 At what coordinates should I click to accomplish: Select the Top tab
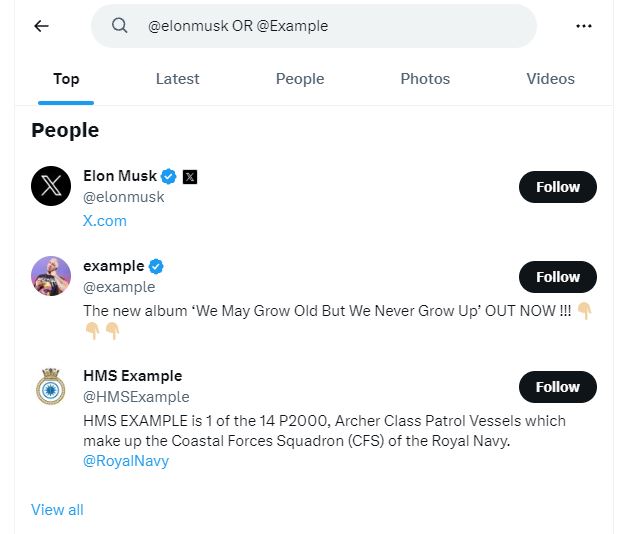pyautogui.click(x=66, y=79)
